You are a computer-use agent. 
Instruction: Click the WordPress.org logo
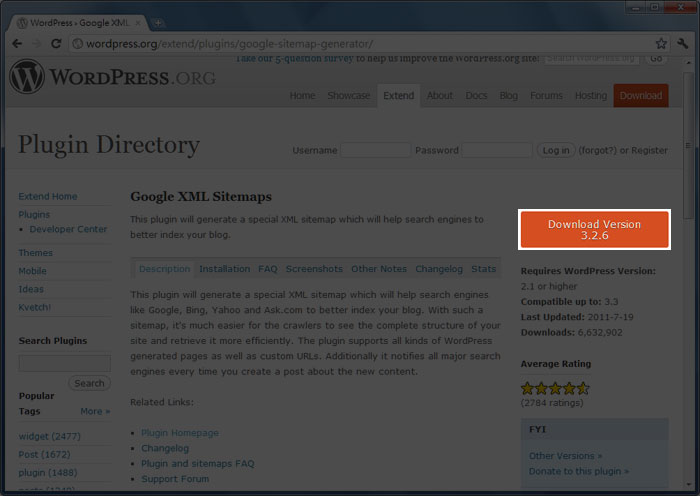pos(112,77)
